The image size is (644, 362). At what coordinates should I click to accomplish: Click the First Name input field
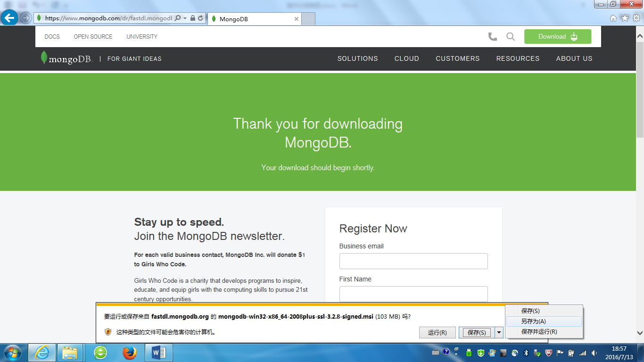pos(413,294)
